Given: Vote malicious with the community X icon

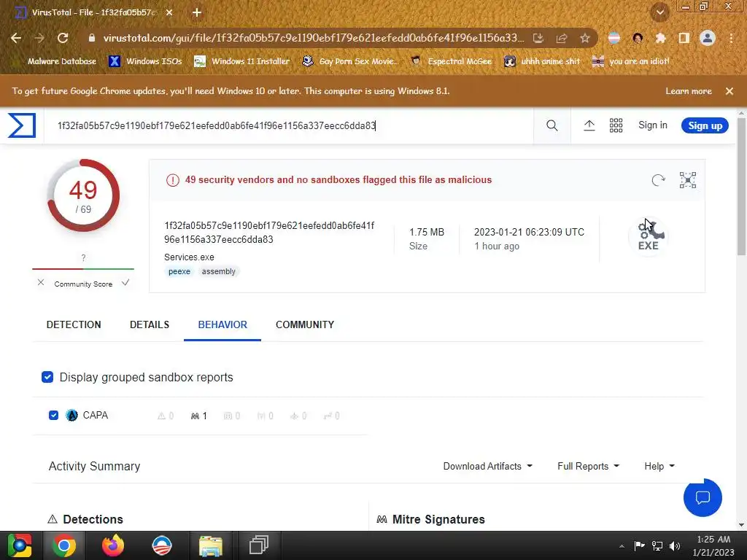Looking at the screenshot, I should [x=41, y=283].
